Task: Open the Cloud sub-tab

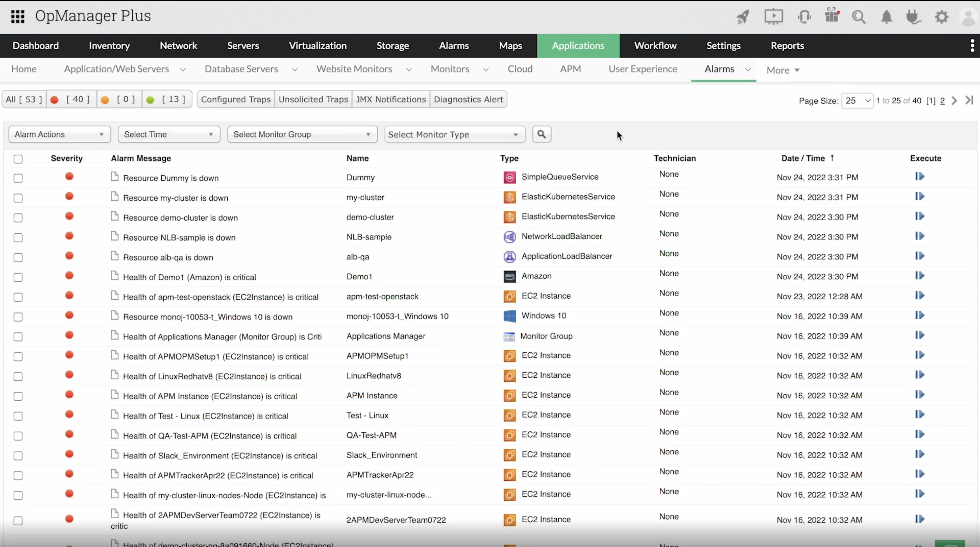Action: tap(520, 69)
